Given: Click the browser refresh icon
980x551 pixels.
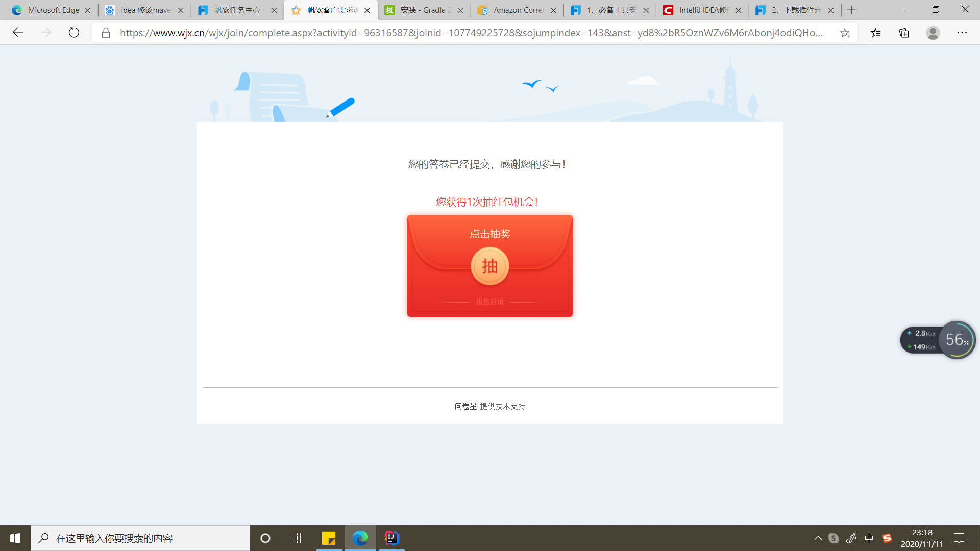Looking at the screenshot, I should 74,33.
